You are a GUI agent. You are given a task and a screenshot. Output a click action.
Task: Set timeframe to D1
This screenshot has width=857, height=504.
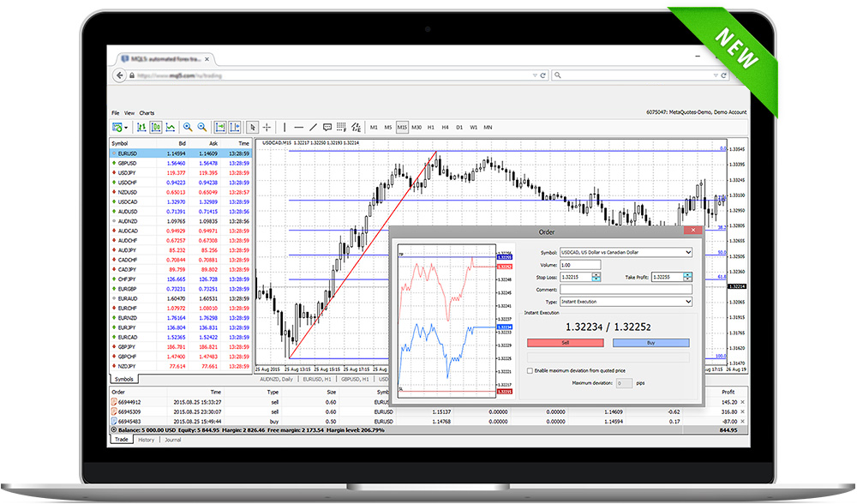point(459,128)
